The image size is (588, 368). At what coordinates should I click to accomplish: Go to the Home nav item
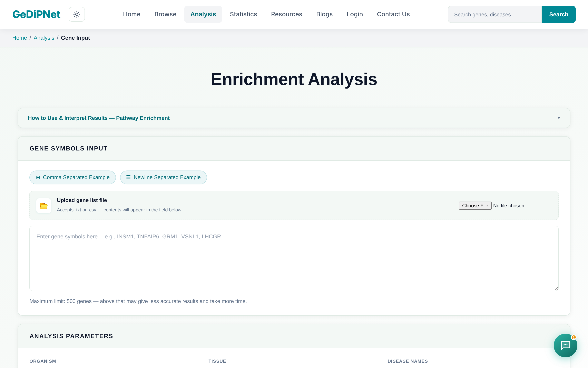click(x=132, y=14)
